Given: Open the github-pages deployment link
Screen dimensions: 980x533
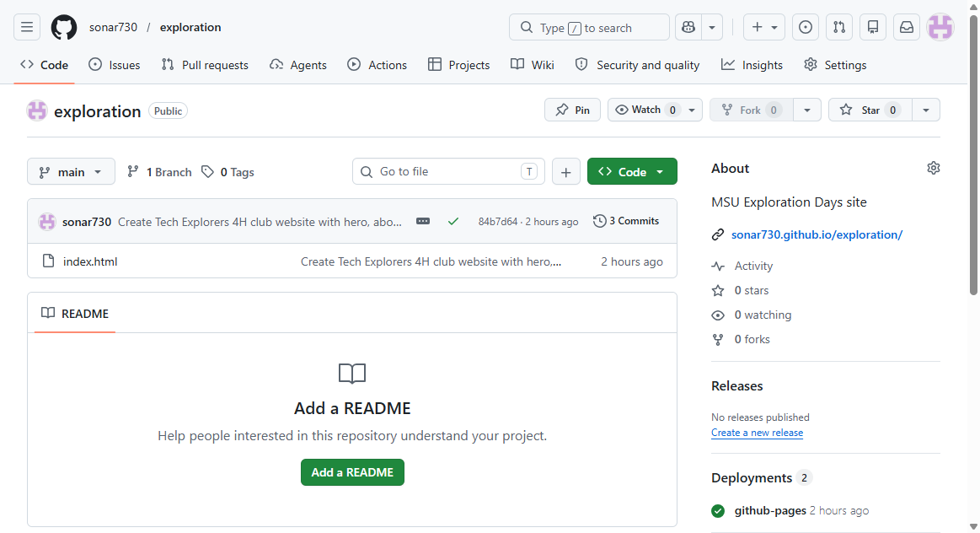Looking at the screenshot, I should pos(770,510).
